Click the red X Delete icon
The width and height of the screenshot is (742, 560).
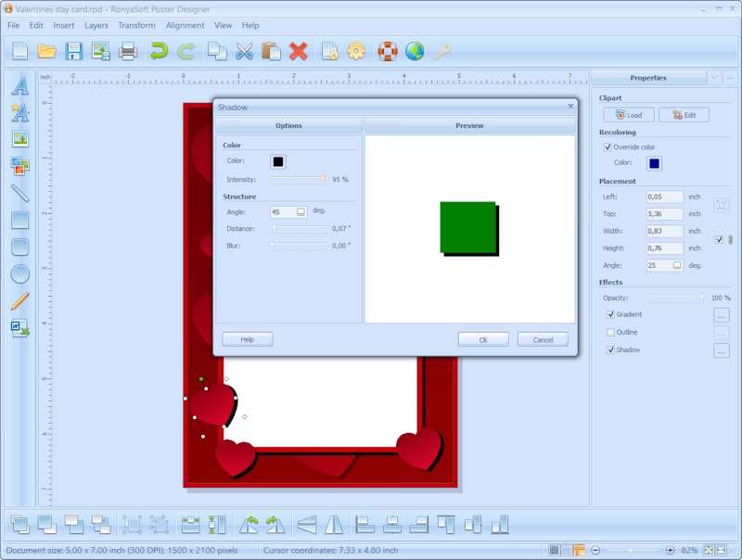click(298, 51)
